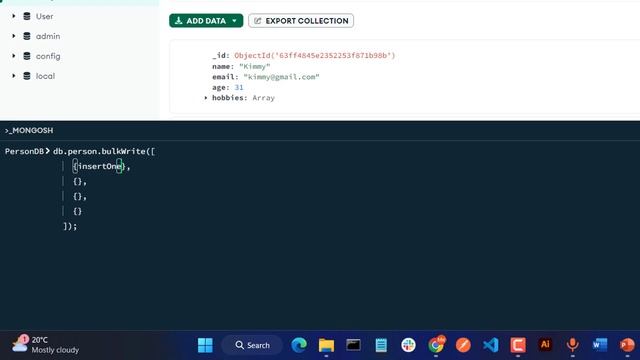Click the User database icon
This screenshot has height=360, width=640.
[x=27, y=16]
